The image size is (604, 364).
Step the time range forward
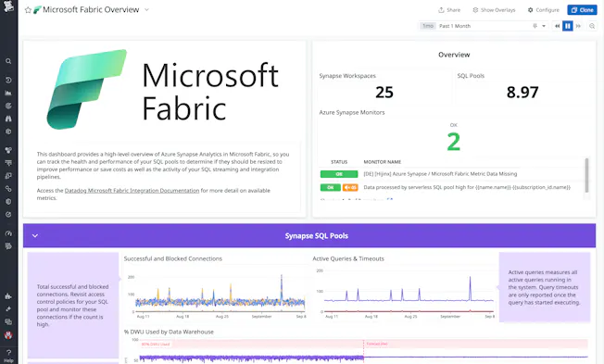click(x=578, y=26)
